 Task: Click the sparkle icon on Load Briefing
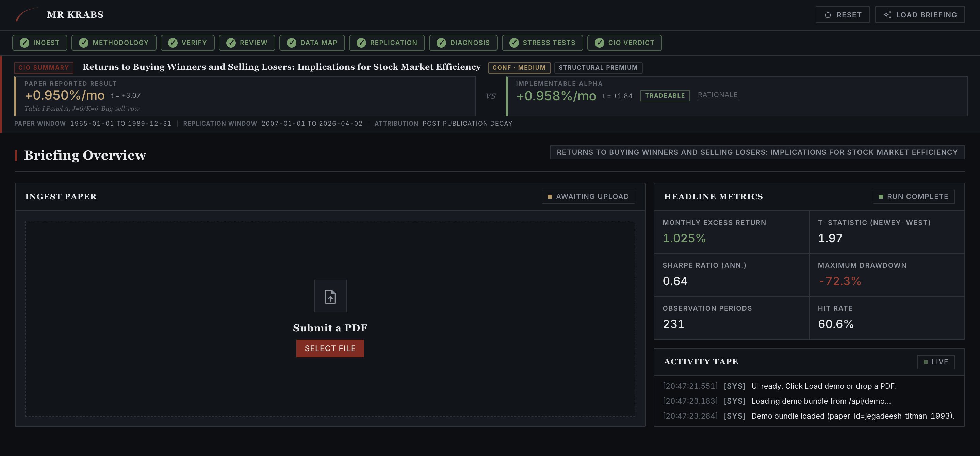coord(888,14)
